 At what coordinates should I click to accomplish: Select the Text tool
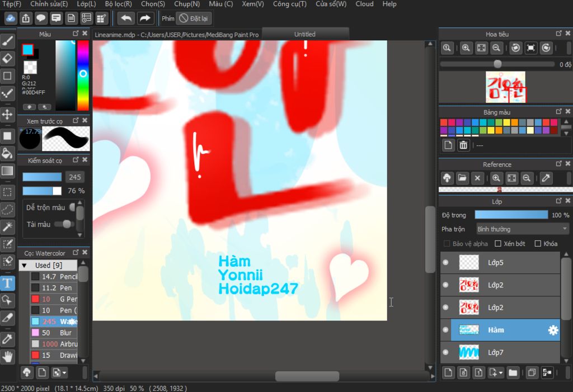click(x=7, y=283)
